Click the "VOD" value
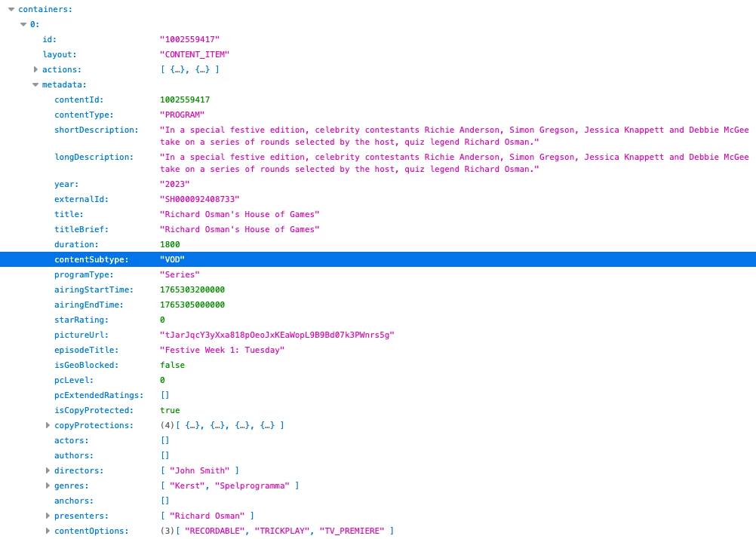 coord(172,259)
